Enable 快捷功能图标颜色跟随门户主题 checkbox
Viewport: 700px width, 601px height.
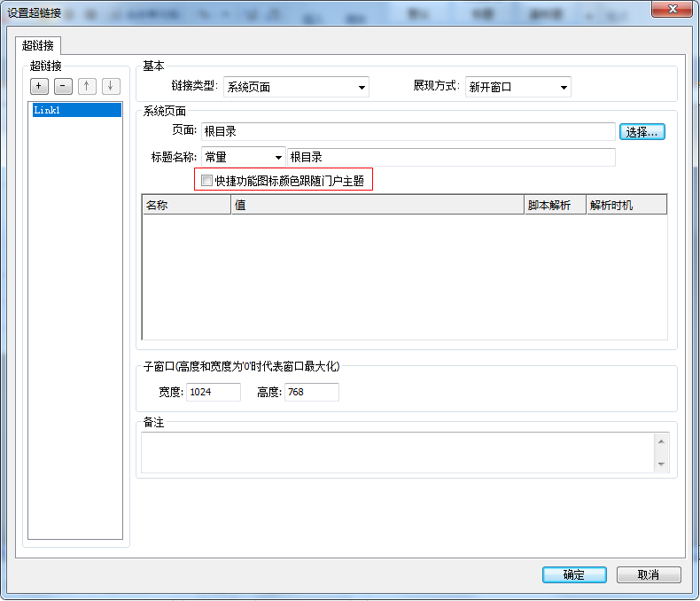206,181
